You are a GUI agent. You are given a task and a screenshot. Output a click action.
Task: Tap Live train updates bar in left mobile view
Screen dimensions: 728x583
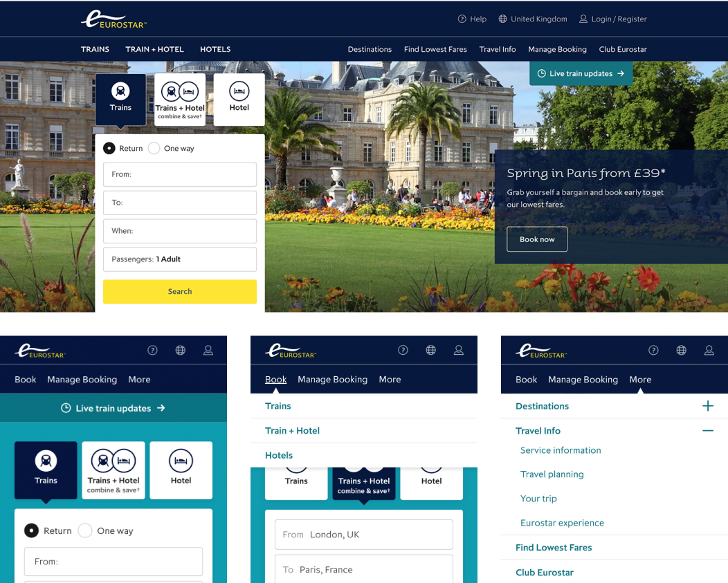coord(113,408)
